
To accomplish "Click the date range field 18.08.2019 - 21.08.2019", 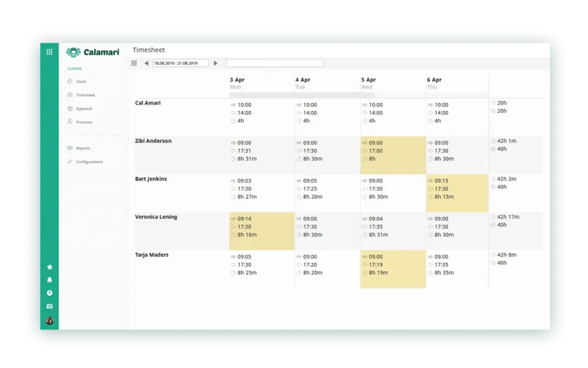I will tap(180, 63).
